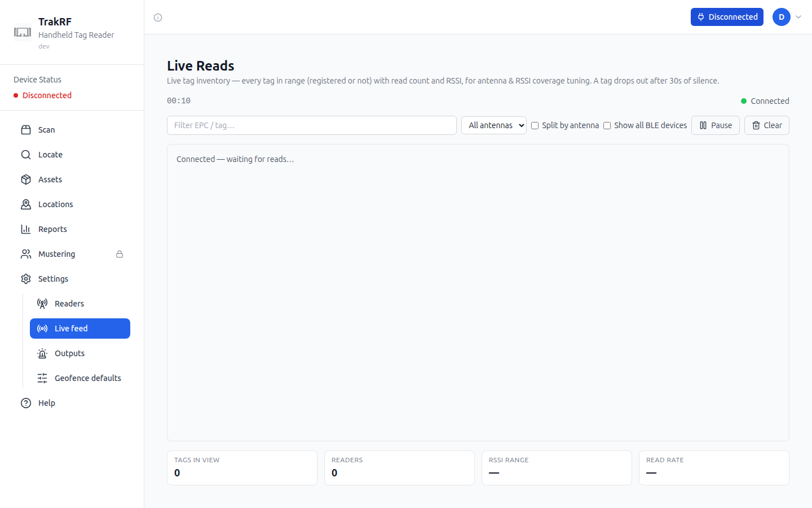Click the Outputs siren icon

point(42,353)
